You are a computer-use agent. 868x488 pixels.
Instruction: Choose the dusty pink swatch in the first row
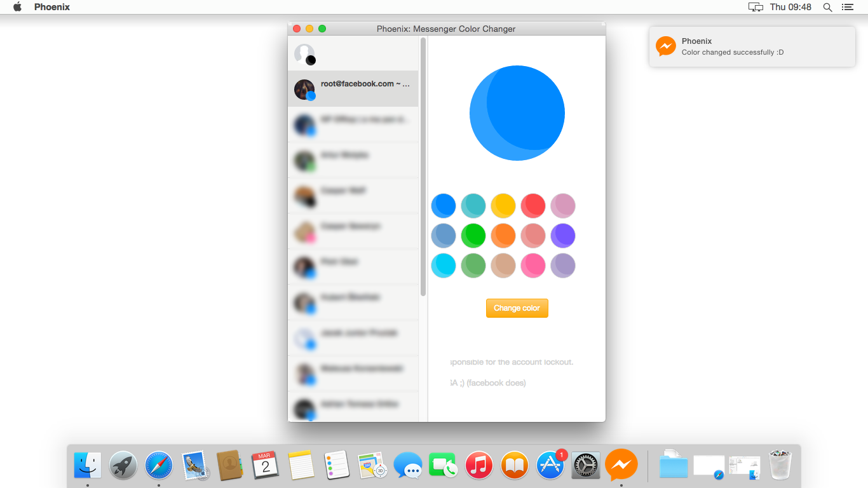(x=563, y=206)
